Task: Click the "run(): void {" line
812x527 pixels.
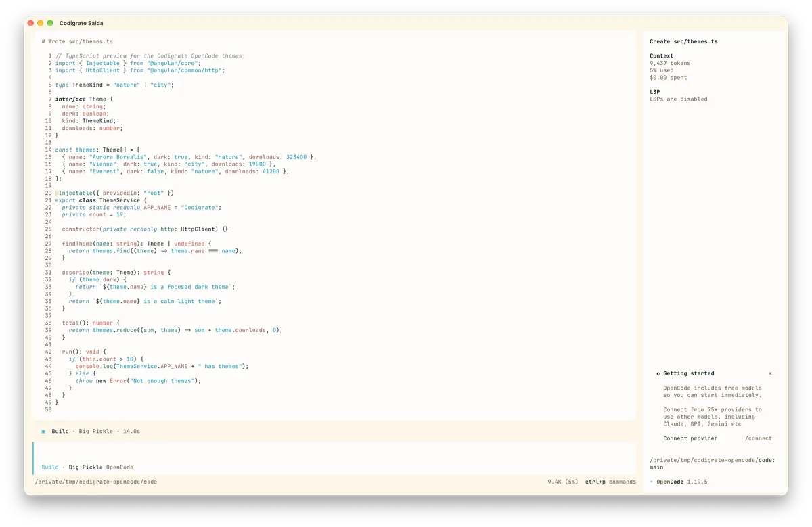Action: [x=85, y=351]
